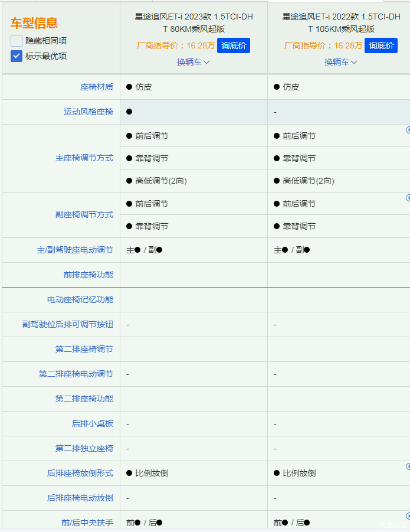Viewport: 410px width, 532px height.
Task: Click the 后排座椅放倒形式 row label
Action: (x=80, y=473)
